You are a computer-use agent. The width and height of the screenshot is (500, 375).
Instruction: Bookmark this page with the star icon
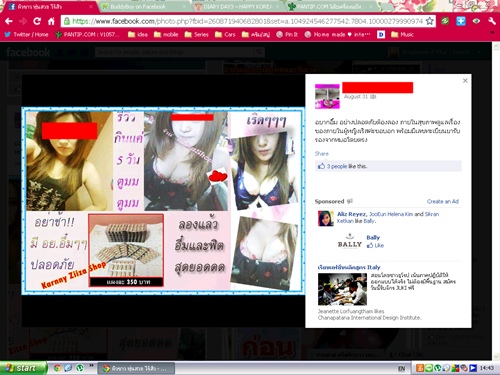[430, 21]
